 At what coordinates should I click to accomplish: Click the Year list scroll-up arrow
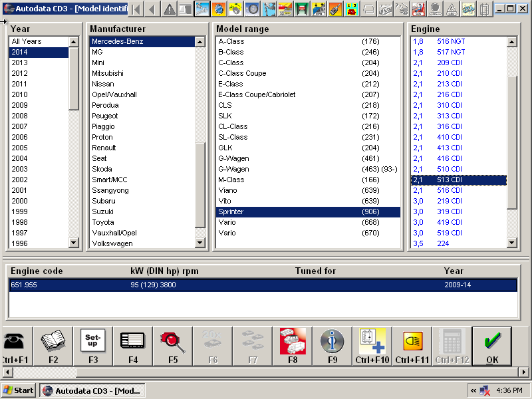point(73,42)
